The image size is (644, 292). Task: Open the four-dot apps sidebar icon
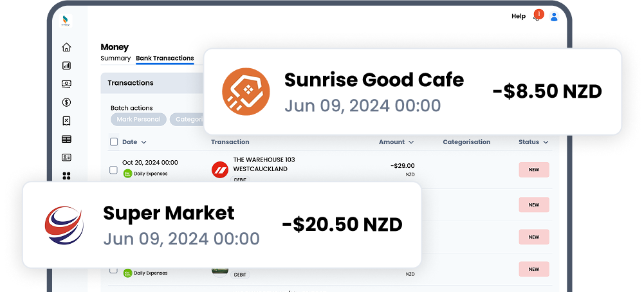66,176
